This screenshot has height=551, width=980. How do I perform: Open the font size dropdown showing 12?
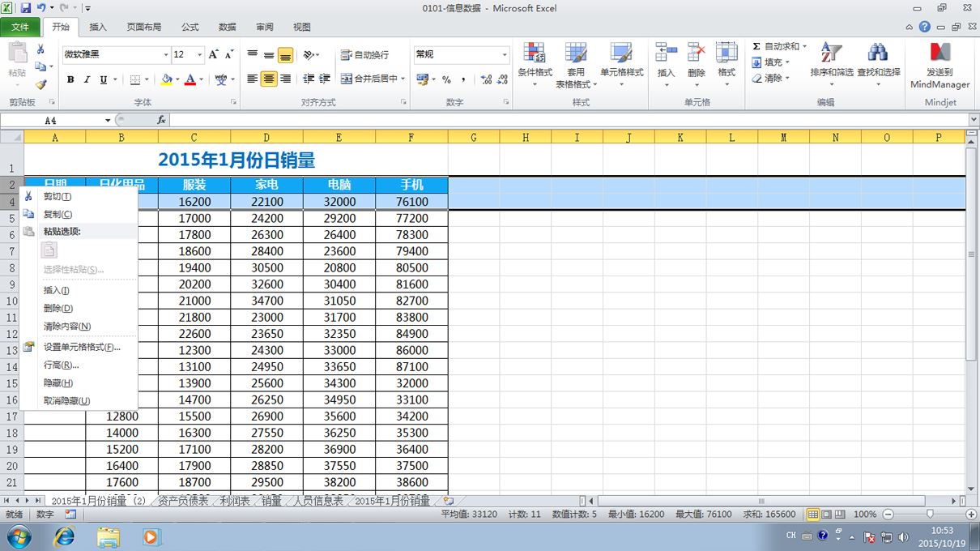tap(199, 55)
